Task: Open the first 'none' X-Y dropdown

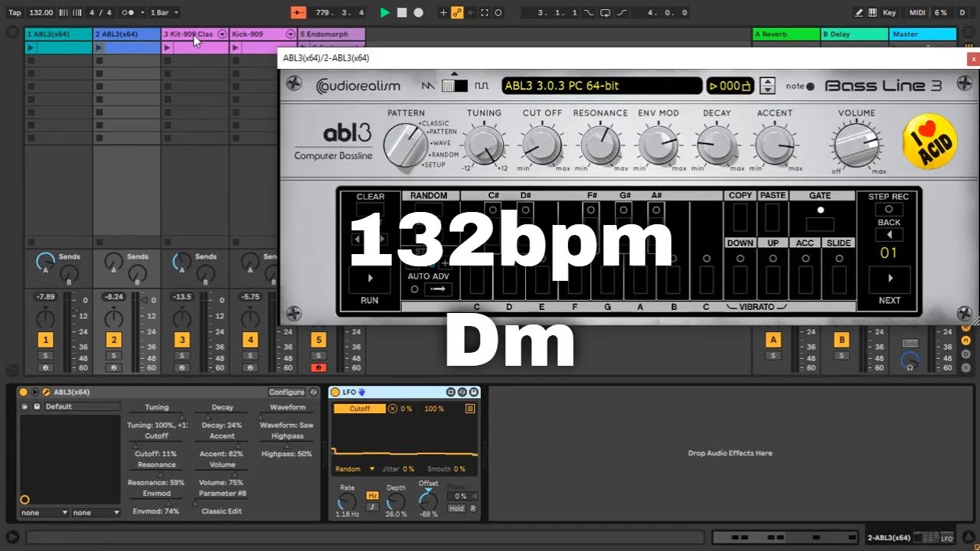Action: pos(44,513)
